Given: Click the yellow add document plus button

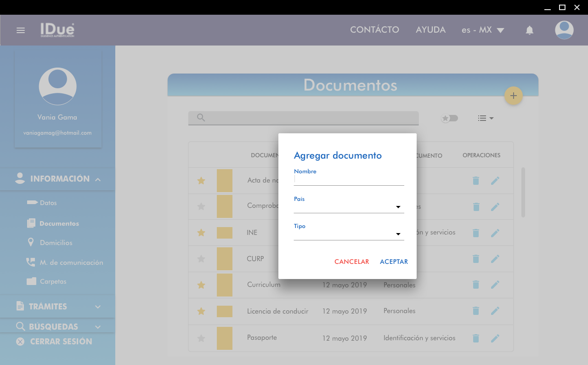Looking at the screenshot, I should click(x=514, y=96).
